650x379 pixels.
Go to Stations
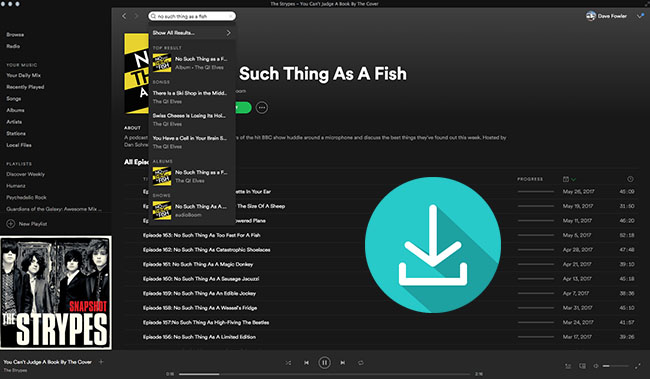point(16,134)
